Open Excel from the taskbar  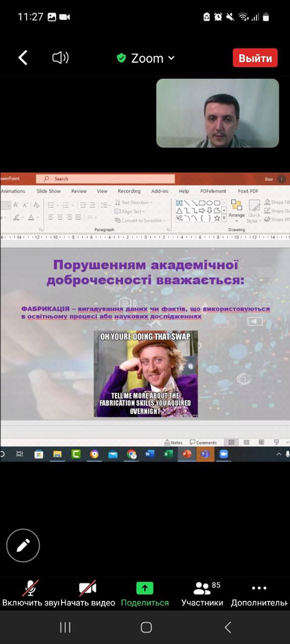[x=168, y=454]
